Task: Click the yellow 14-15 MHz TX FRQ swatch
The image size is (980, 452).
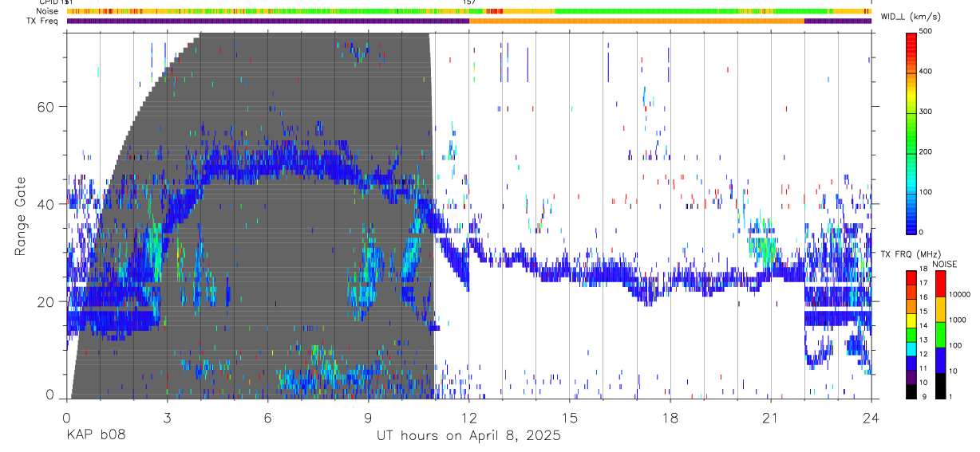Action: coord(911,319)
